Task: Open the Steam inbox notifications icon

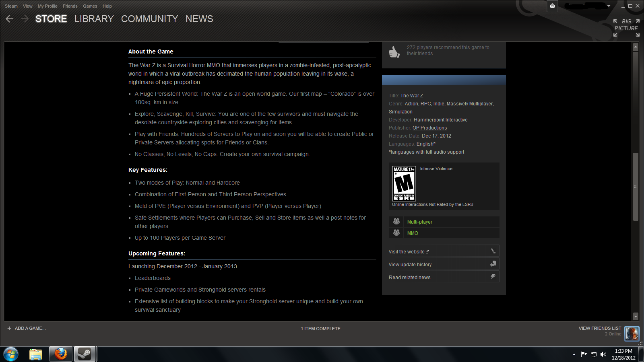Action: click(552, 6)
